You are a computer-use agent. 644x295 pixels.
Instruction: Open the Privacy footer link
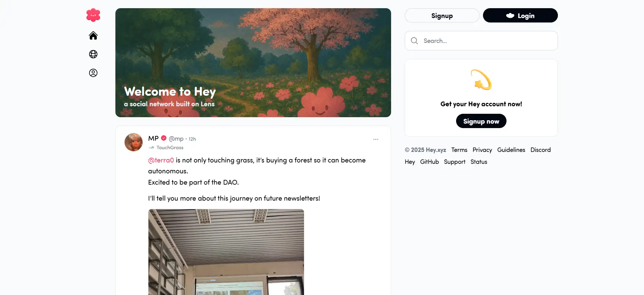pos(482,150)
